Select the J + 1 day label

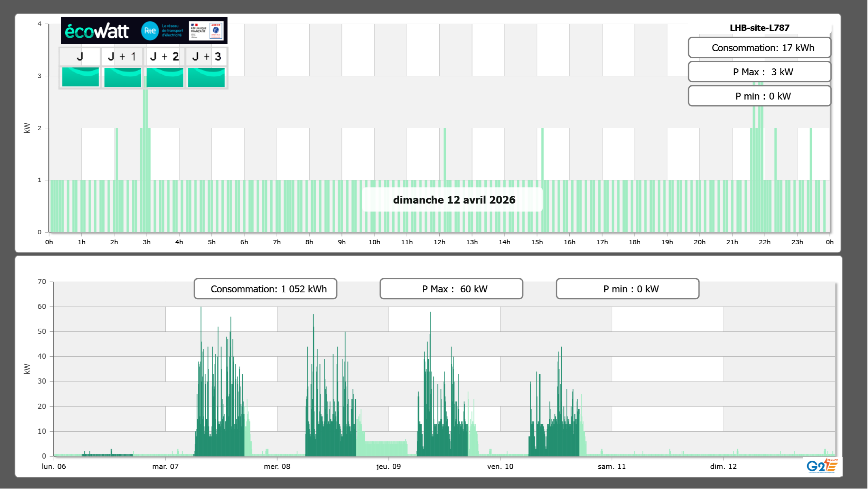click(122, 57)
